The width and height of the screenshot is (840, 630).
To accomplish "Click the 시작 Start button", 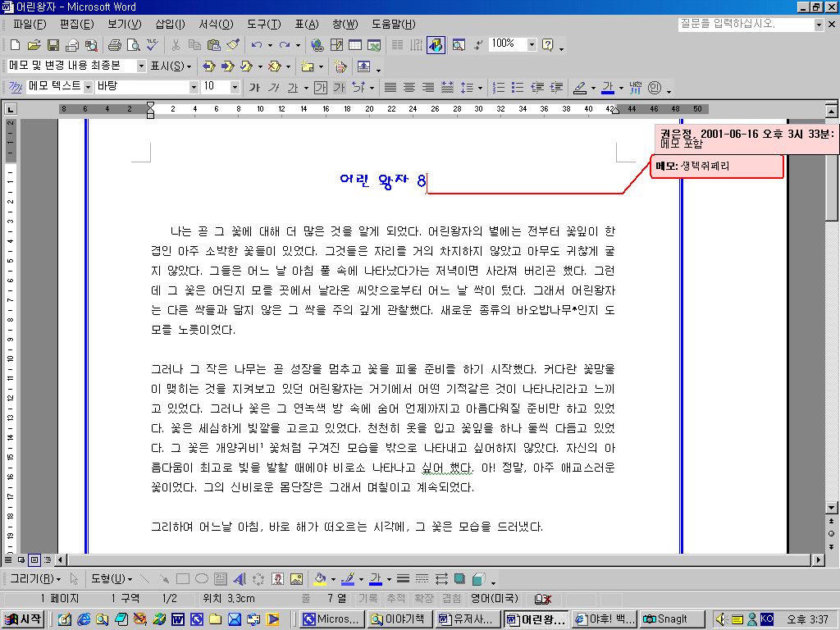I will point(23,619).
